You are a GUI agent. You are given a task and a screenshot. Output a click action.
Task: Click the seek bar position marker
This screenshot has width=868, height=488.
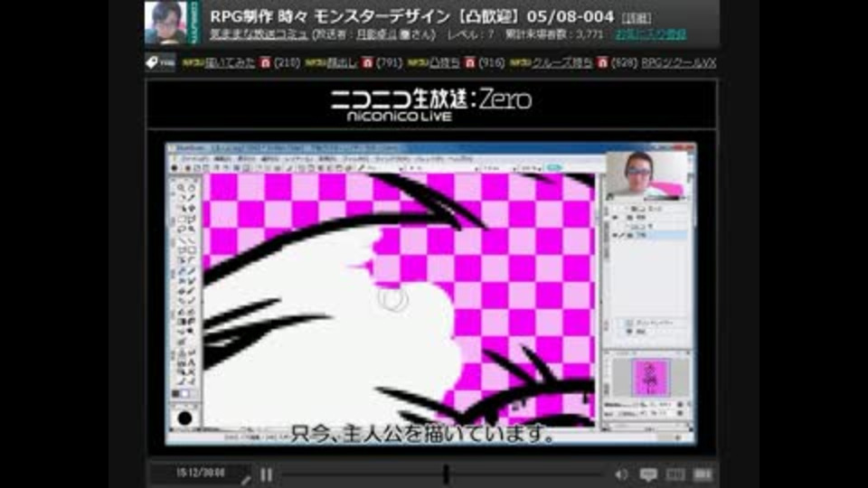[x=446, y=474]
